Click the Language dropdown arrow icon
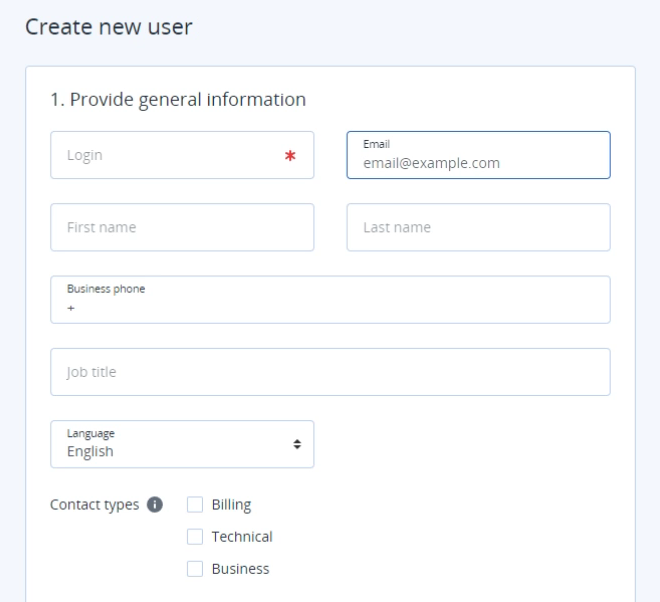660x602 pixels. [x=297, y=444]
